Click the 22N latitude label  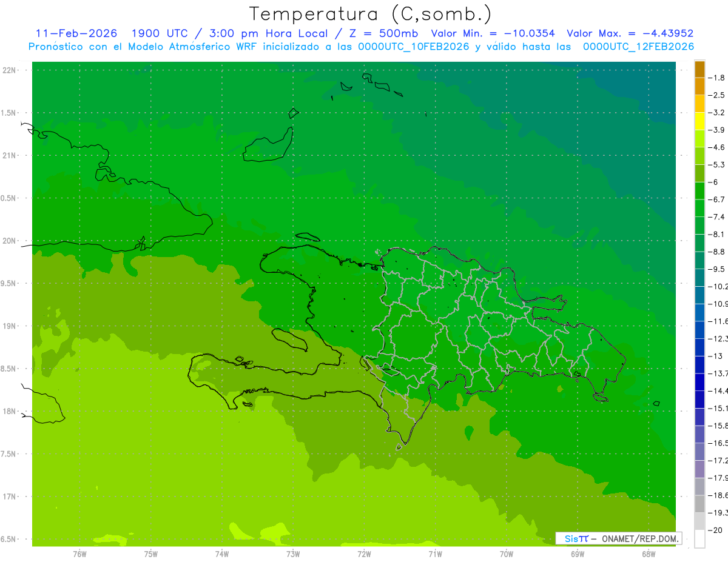coord(10,70)
